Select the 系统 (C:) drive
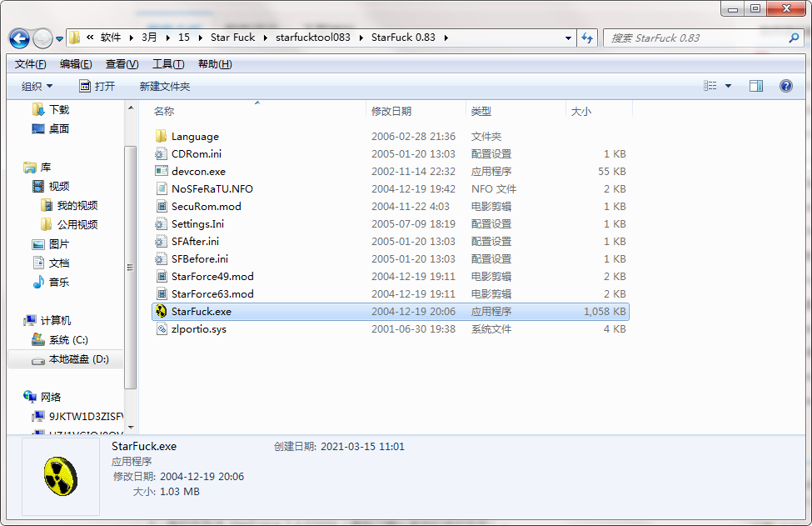 [60, 340]
